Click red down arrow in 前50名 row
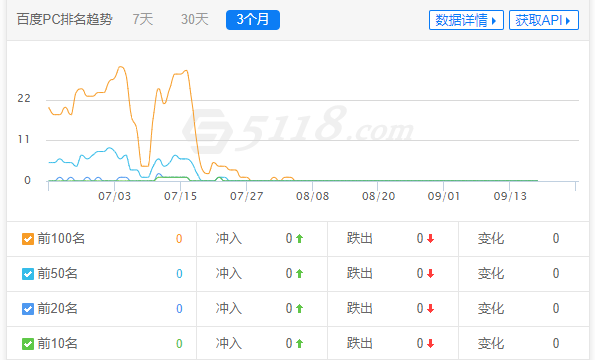This screenshot has width=595, height=360. 430,274
